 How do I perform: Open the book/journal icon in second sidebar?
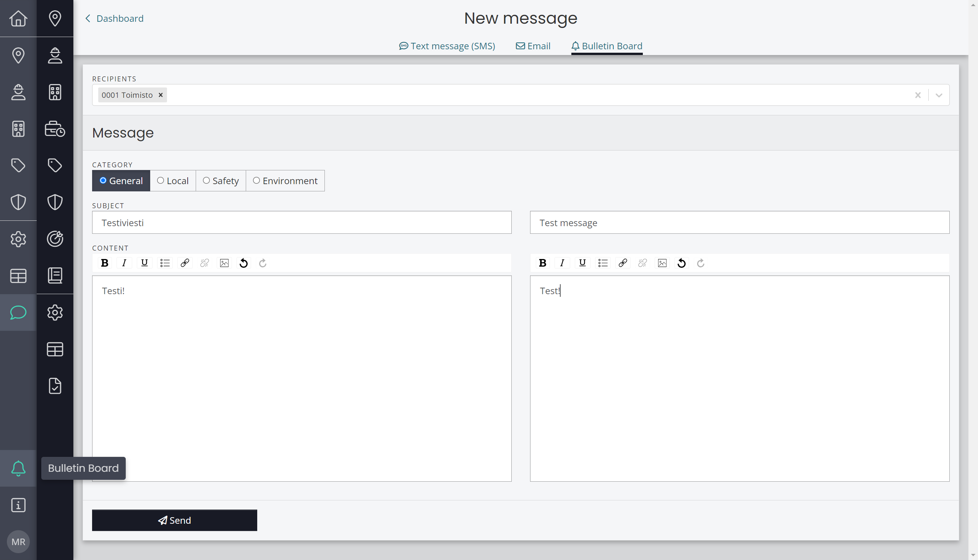55,275
